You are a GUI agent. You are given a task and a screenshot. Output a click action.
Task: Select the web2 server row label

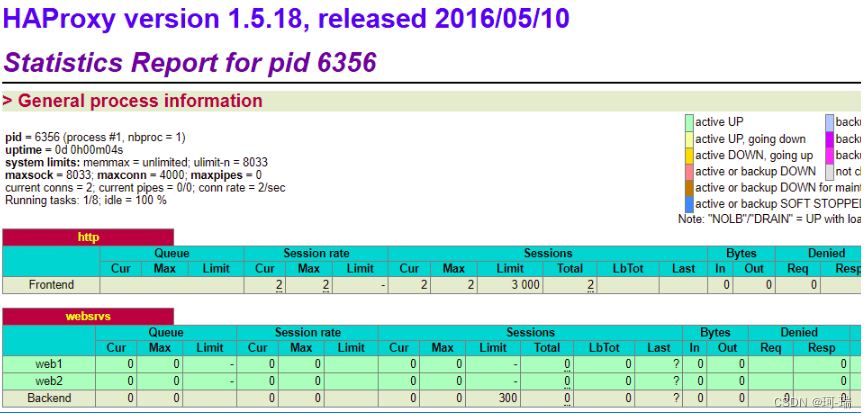(x=50, y=381)
